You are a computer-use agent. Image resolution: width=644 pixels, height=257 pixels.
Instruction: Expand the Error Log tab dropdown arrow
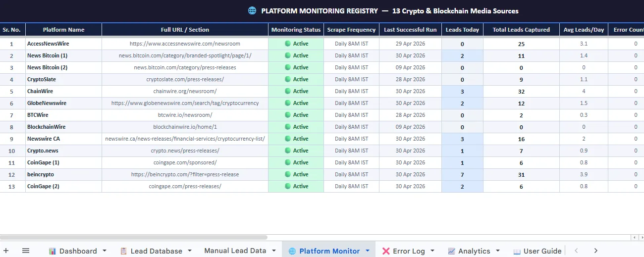433,251
